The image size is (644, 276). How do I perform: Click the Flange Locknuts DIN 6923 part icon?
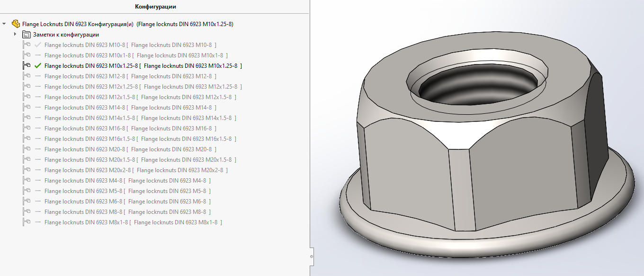16,24
